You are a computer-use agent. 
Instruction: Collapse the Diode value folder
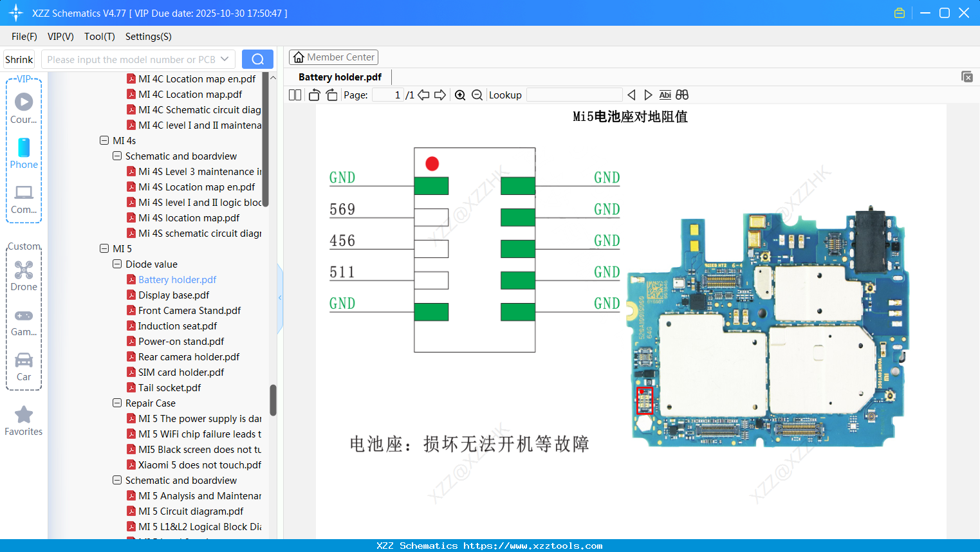coord(117,264)
